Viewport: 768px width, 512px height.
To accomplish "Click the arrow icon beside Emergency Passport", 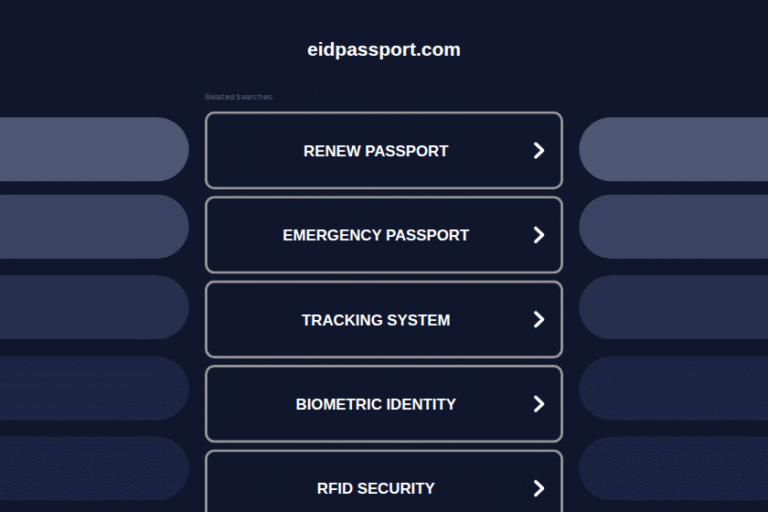I will pyautogui.click(x=539, y=235).
